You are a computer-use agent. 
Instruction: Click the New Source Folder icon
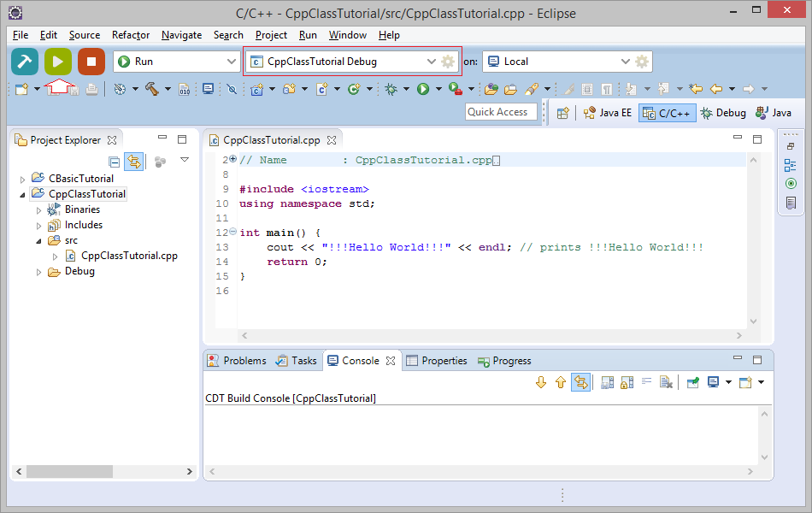[289, 89]
